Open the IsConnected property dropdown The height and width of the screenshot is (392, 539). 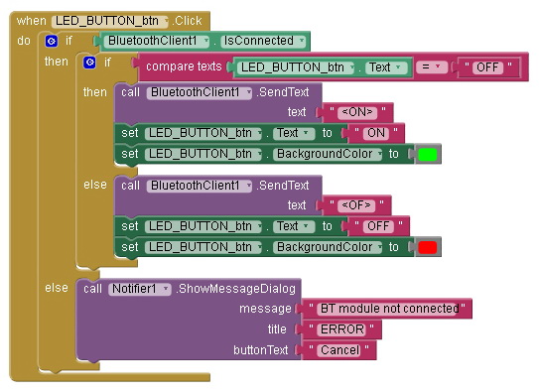coord(263,41)
